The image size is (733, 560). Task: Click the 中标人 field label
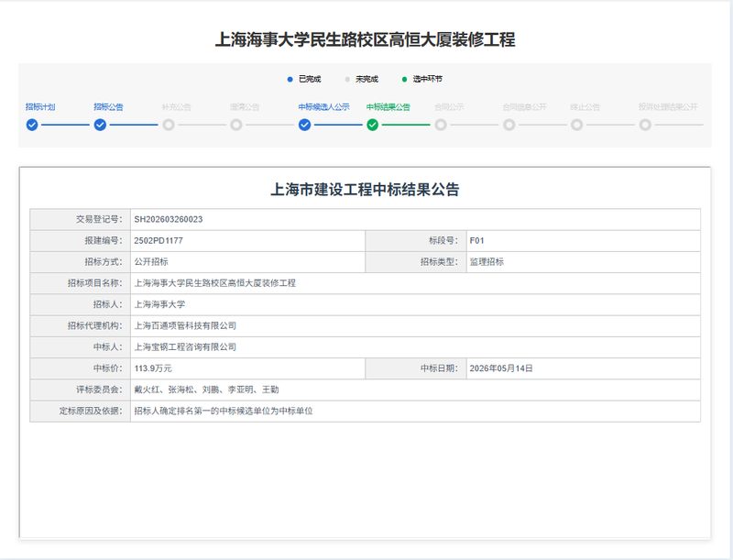pos(107,346)
